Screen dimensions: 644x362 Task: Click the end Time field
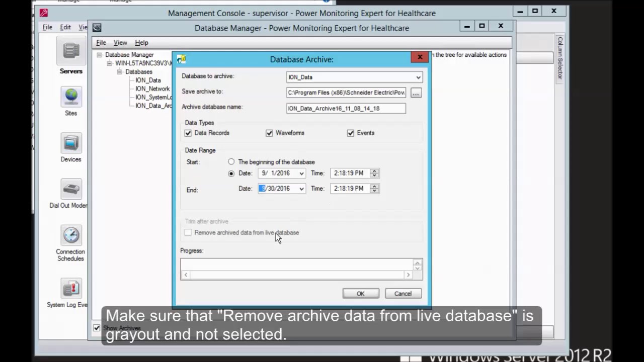pos(350,189)
